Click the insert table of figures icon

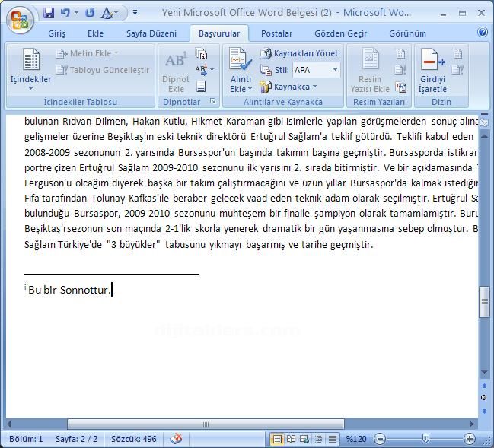(x=400, y=53)
